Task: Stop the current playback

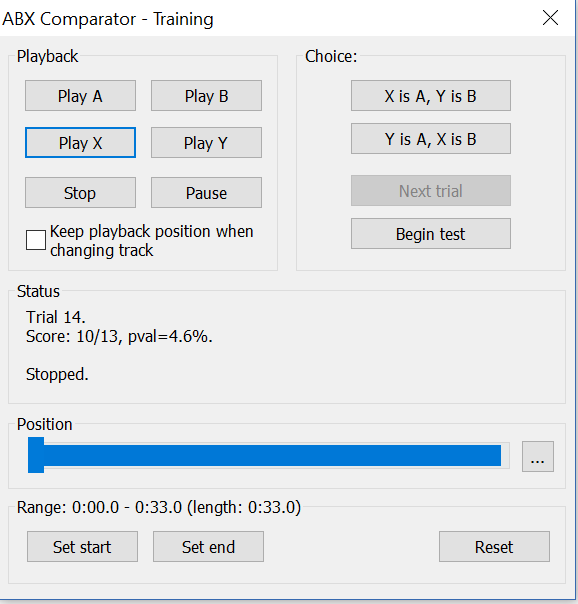Action: (x=80, y=193)
